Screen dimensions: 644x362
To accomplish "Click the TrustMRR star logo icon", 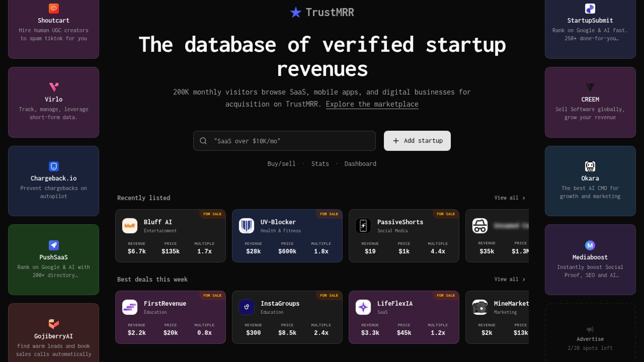I will point(296,12).
